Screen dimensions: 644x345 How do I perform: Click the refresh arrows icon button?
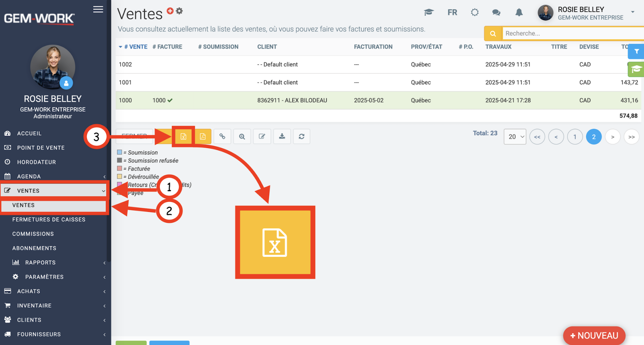tap(302, 136)
